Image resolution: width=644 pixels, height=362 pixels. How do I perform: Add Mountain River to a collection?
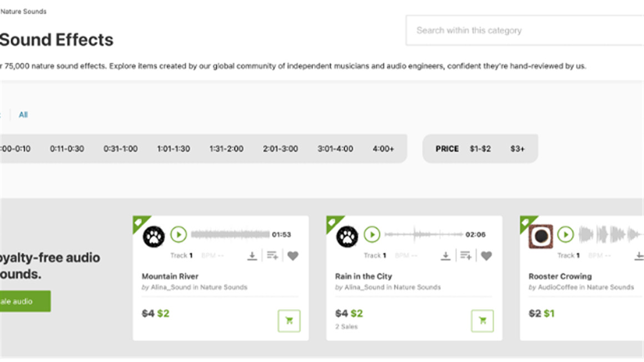click(x=272, y=255)
